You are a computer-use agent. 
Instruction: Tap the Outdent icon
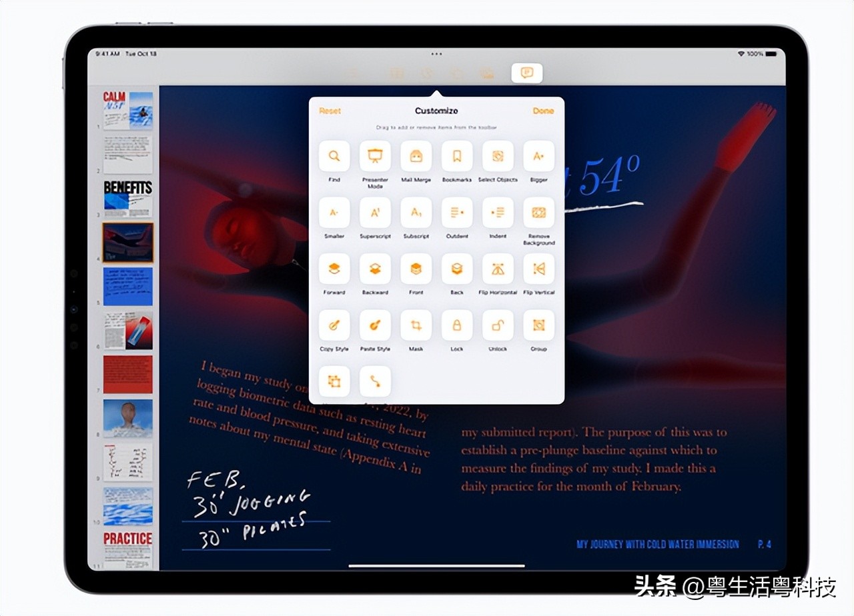click(x=457, y=211)
